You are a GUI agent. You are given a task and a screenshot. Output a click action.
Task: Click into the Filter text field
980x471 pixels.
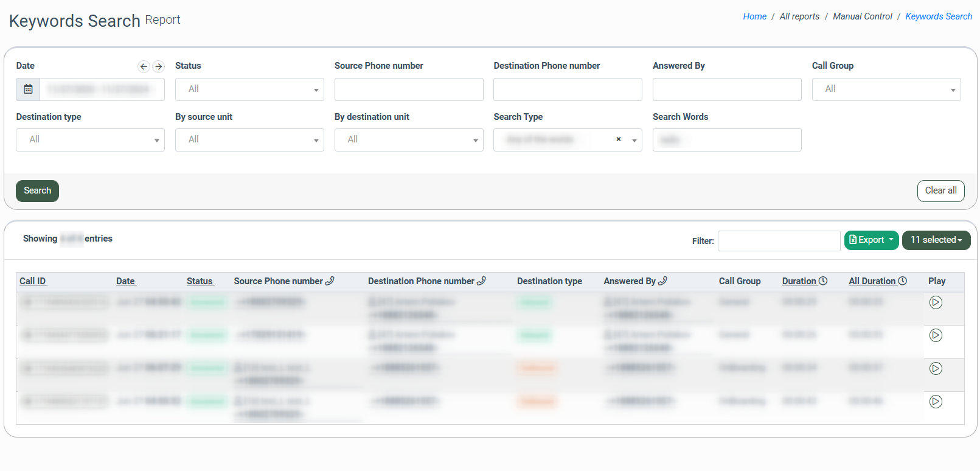point(779,241)
